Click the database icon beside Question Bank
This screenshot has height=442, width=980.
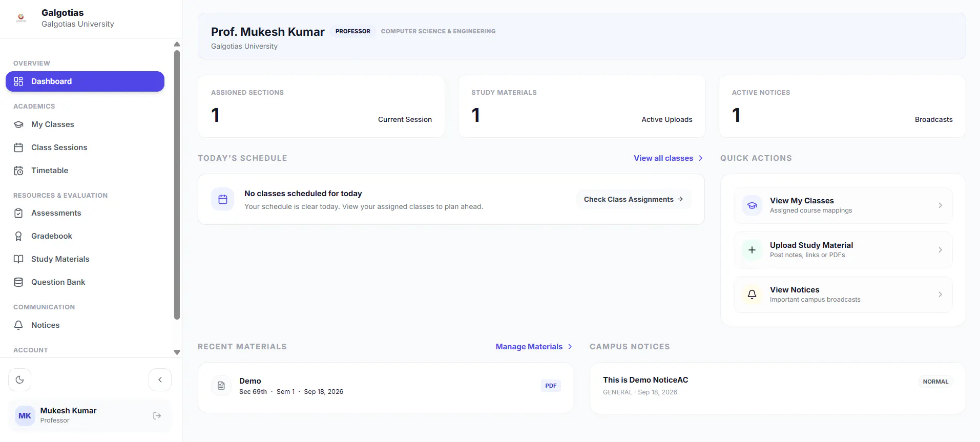[18, 282]
